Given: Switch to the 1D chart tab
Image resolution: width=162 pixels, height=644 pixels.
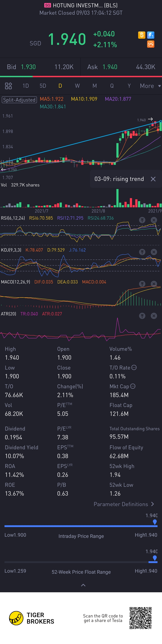Looking at the screenshot, I should click(26, 86).
